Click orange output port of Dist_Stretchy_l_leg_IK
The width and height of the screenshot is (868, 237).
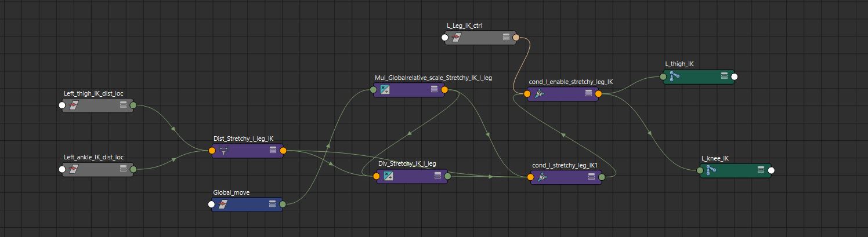tap(283, 151)
